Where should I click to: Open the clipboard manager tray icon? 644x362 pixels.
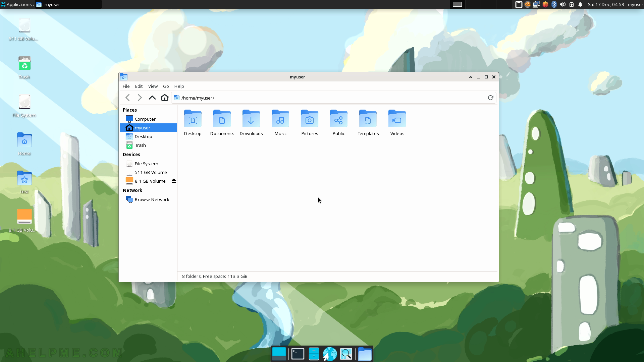pos(519,4)
